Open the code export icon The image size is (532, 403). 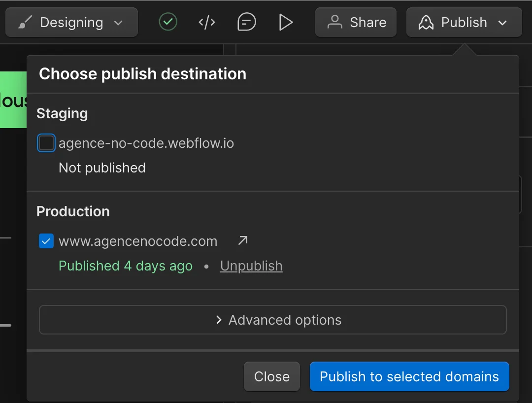coord(206,22)
